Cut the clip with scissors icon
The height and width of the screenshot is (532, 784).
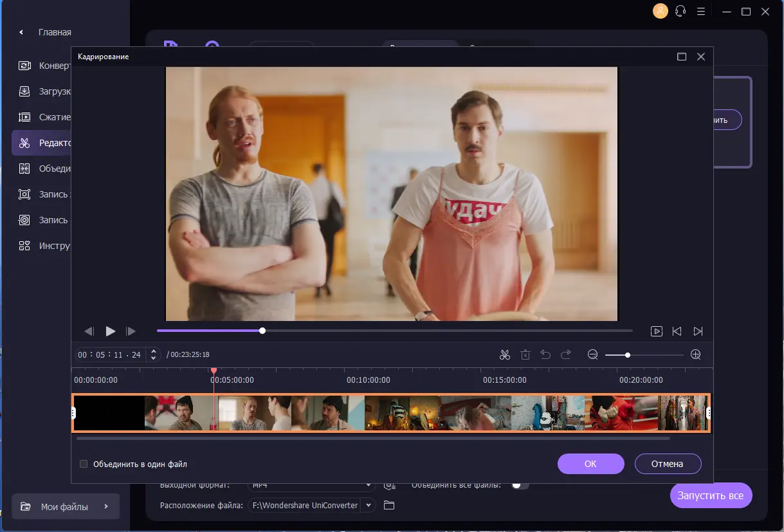504,354
